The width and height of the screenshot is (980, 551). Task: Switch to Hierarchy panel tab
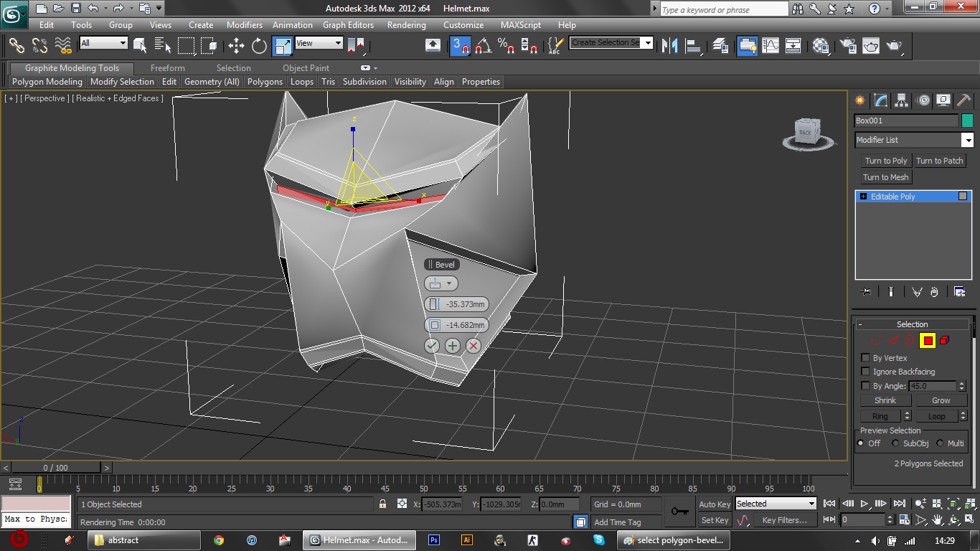point(902,100)
